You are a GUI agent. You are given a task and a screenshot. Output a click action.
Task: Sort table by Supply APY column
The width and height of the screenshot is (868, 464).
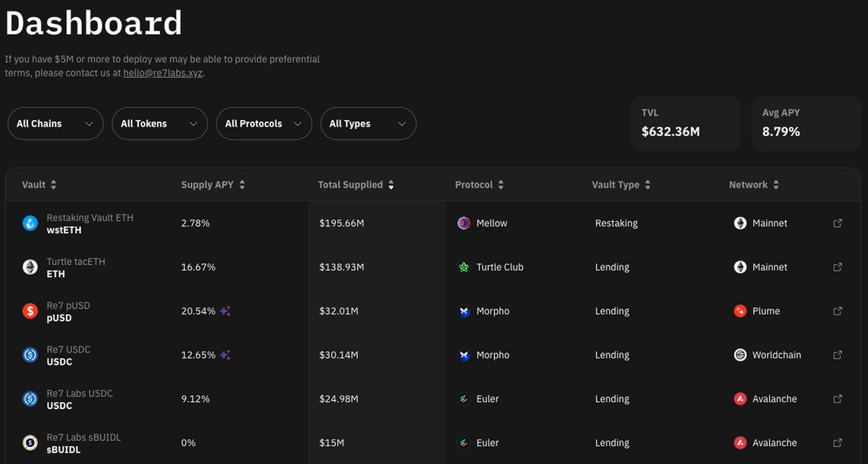pos(213,185)
